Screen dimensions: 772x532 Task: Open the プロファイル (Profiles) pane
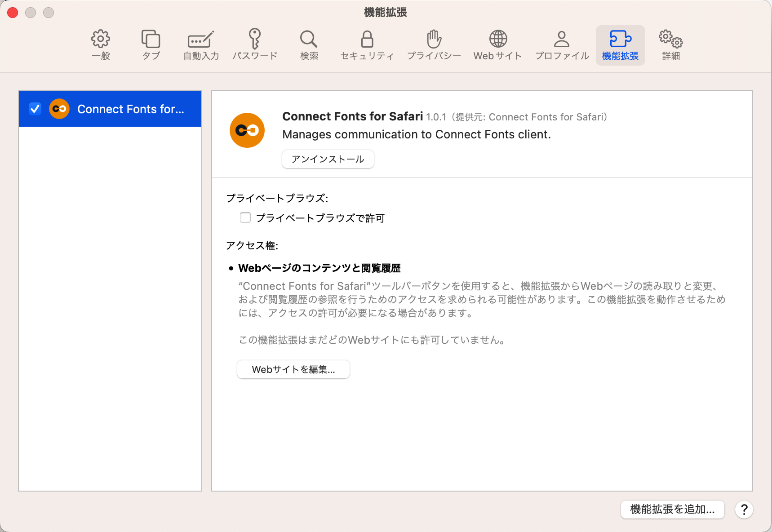(562, 45)
